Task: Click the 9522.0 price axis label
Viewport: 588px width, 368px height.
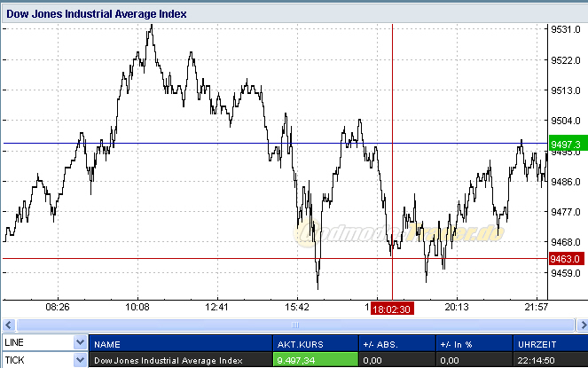Action: pos(566,60)
